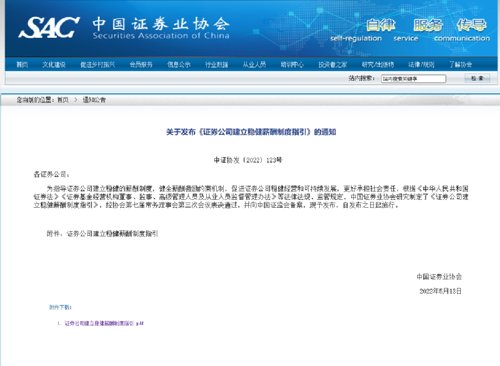Open the 文化建设 navigation item
500x366 pixels.
(x=54, y=65)
